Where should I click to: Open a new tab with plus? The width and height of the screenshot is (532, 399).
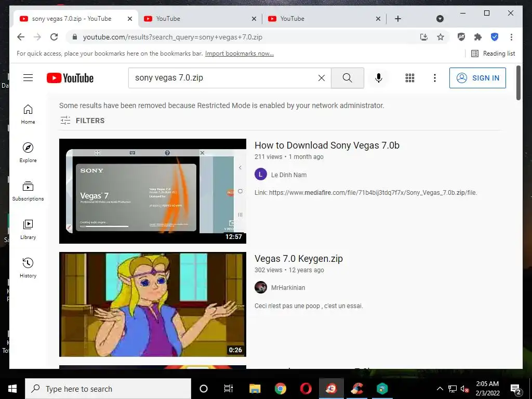click(x=398, y=19)
